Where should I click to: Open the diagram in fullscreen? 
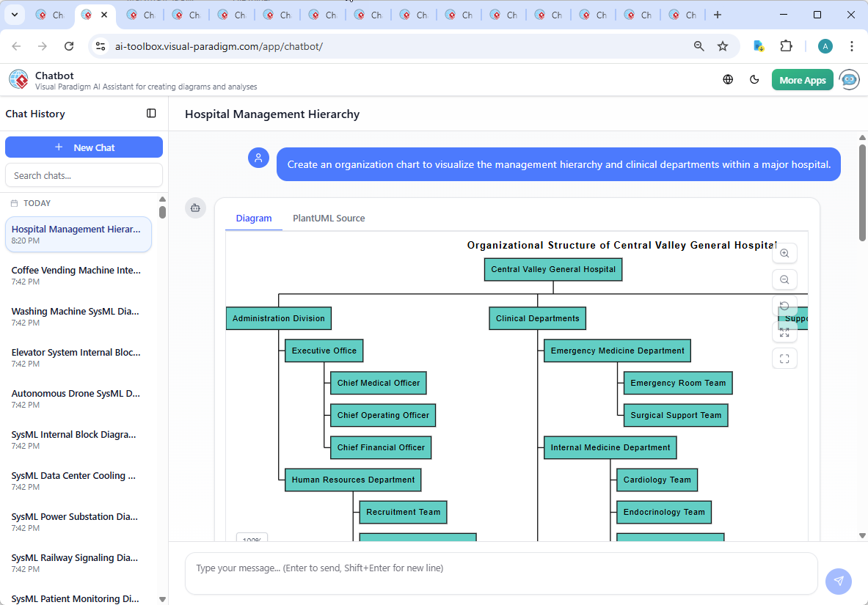[x=784, y=359]
